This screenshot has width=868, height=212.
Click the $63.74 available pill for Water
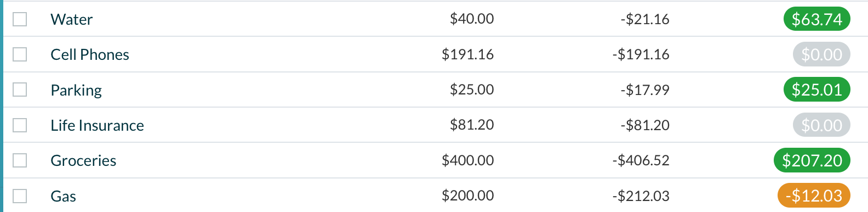point(816,19)
